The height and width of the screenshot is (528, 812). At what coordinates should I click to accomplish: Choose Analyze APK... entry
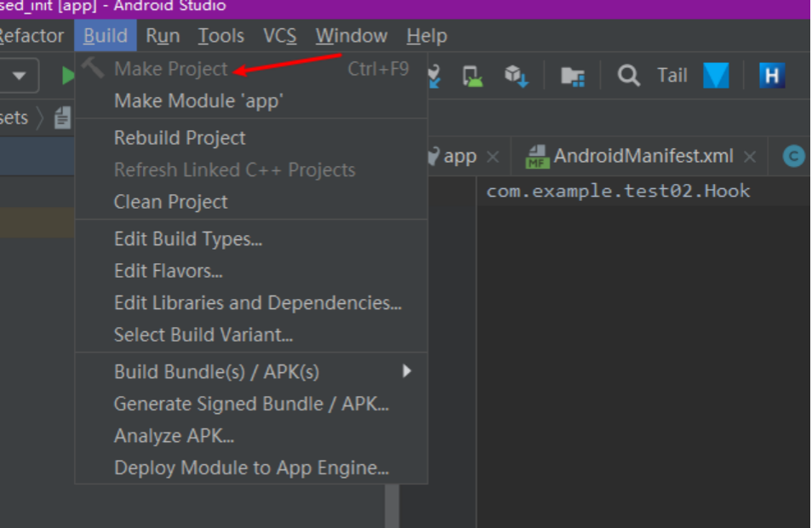tap(251, 436)
